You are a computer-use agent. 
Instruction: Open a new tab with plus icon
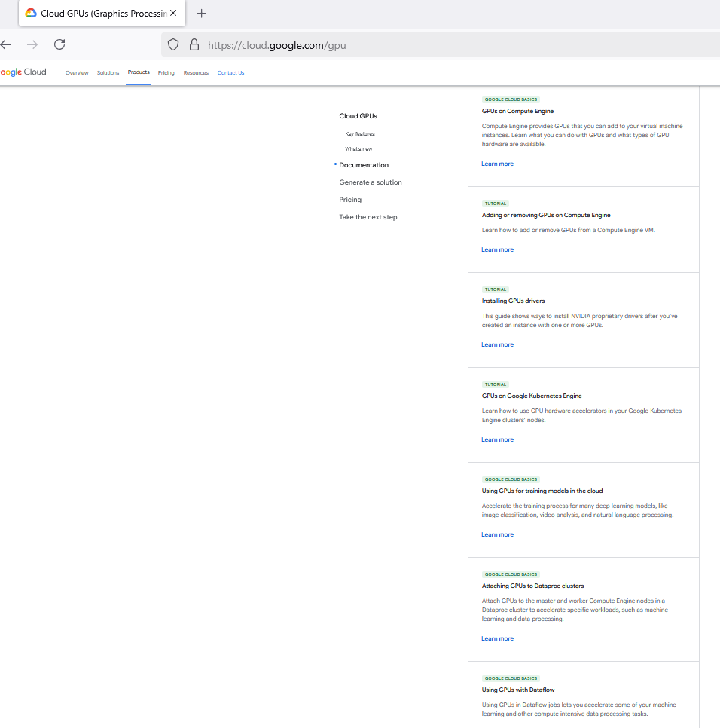[x=201, y=14]
